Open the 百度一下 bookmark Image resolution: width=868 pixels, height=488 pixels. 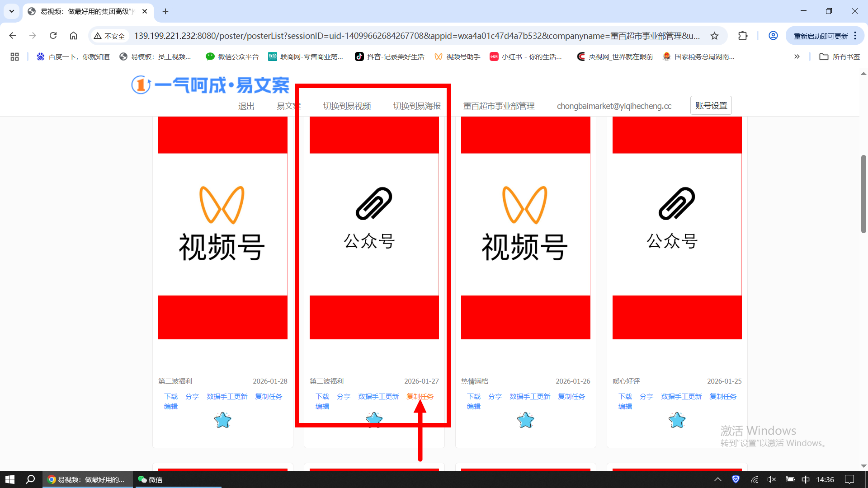point(73,56)
